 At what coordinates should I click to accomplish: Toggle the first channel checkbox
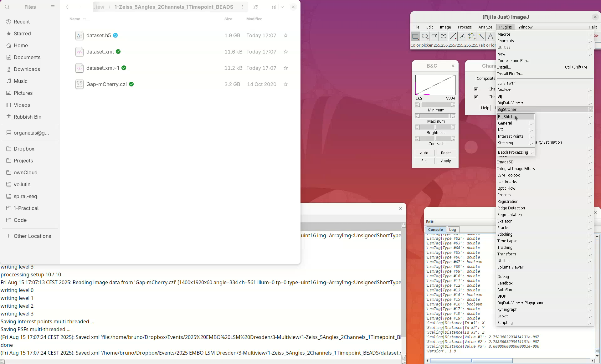point(476,89)
